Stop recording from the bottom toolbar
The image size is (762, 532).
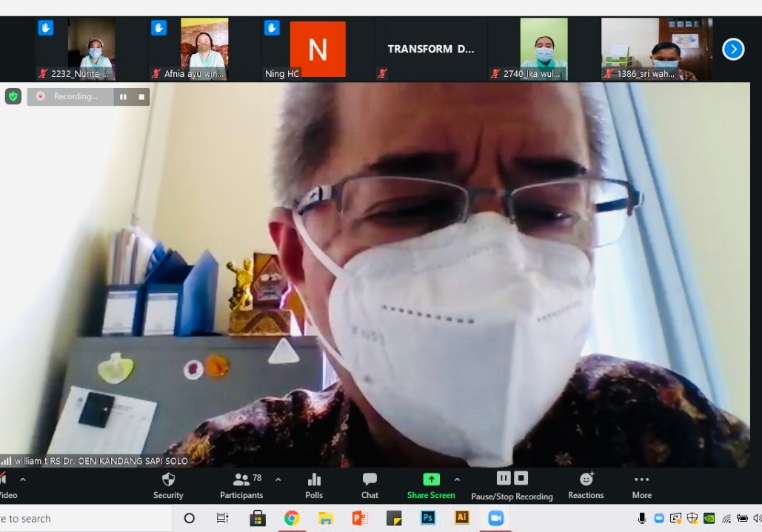521,478
